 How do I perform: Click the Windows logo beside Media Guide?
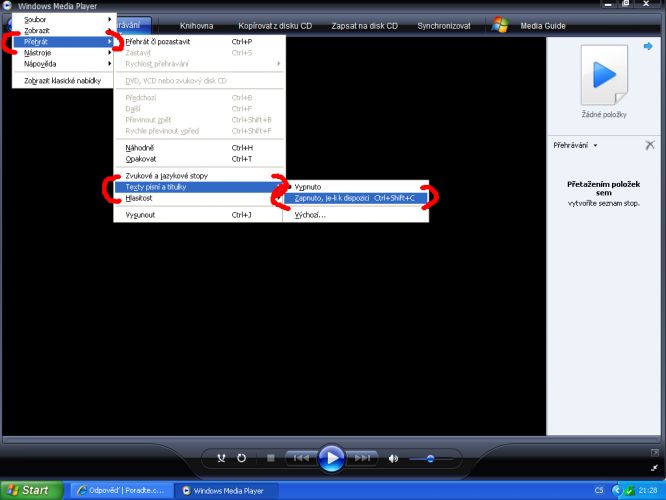pos(500,25)
